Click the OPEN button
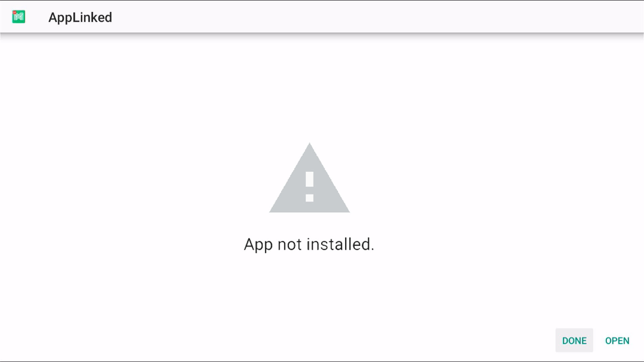 (617, 341)
